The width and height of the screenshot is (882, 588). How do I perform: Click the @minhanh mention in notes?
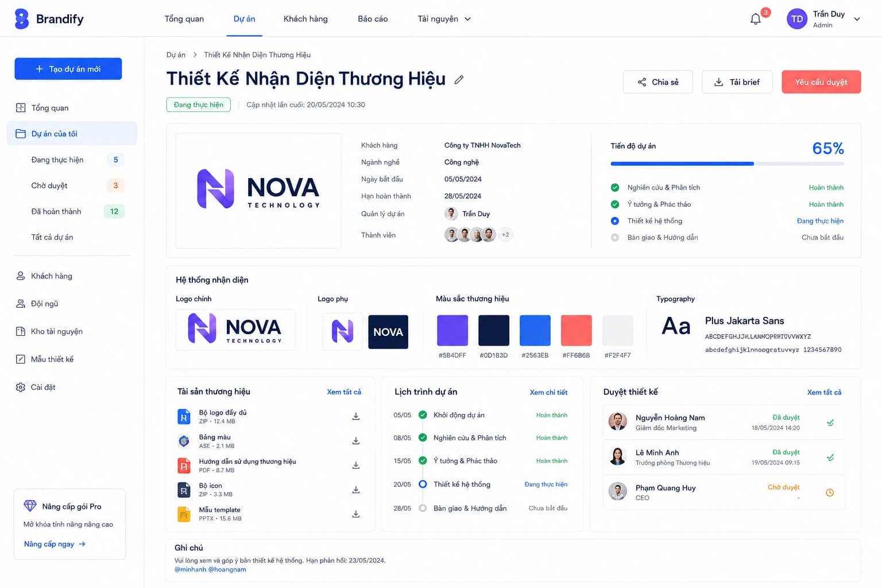click(x=190, y=570)
